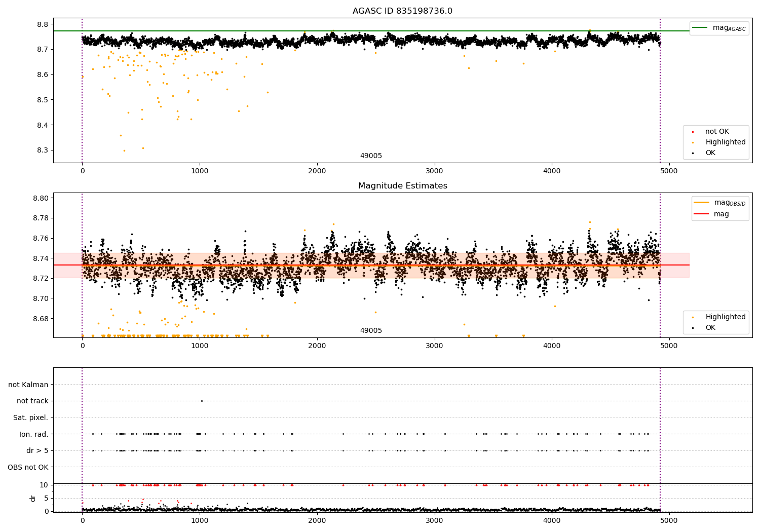Click the 'Highlighted' entry in top plot legend
The width and height of the screenshot is (760, 532).
click(725, 142)
